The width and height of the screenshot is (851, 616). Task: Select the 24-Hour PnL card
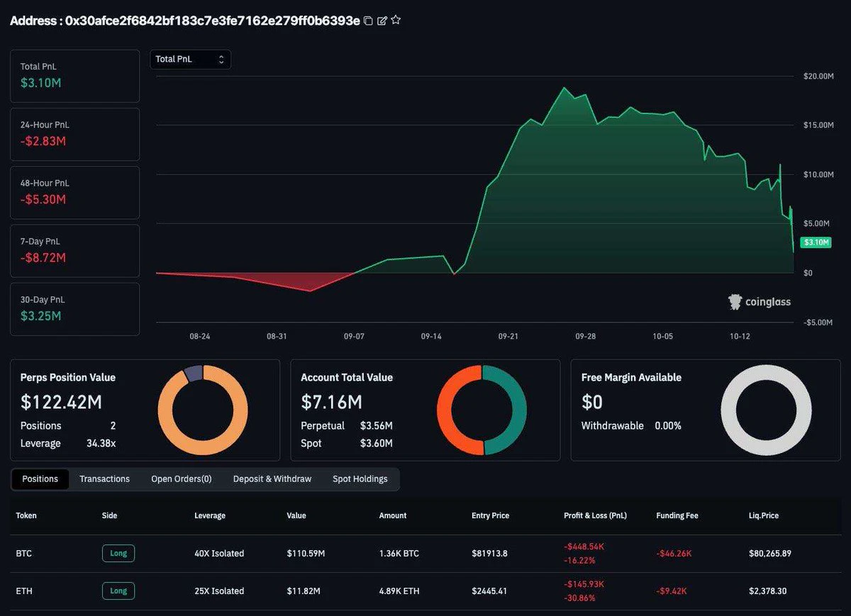[75, 134]
